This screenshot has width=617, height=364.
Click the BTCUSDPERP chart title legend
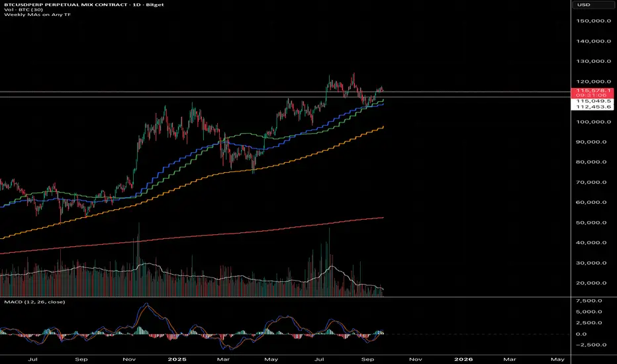click(84, 5)
